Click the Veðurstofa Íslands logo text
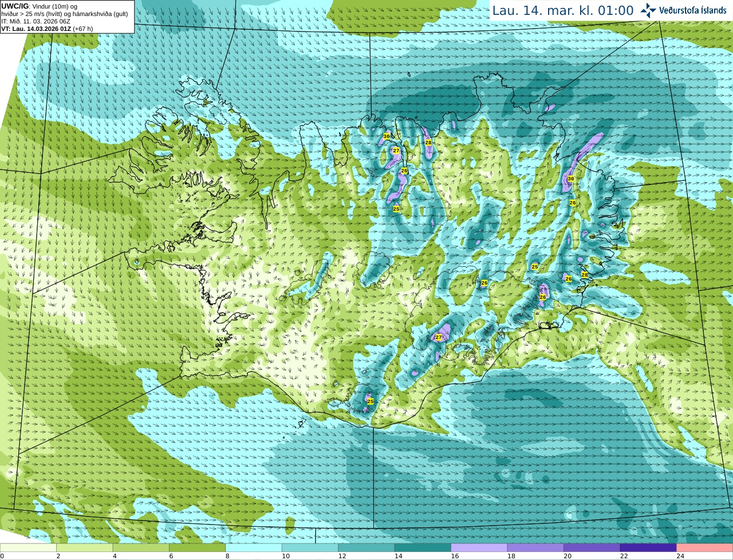This screenshot has height=560, width=733. [x=693, y=10]
